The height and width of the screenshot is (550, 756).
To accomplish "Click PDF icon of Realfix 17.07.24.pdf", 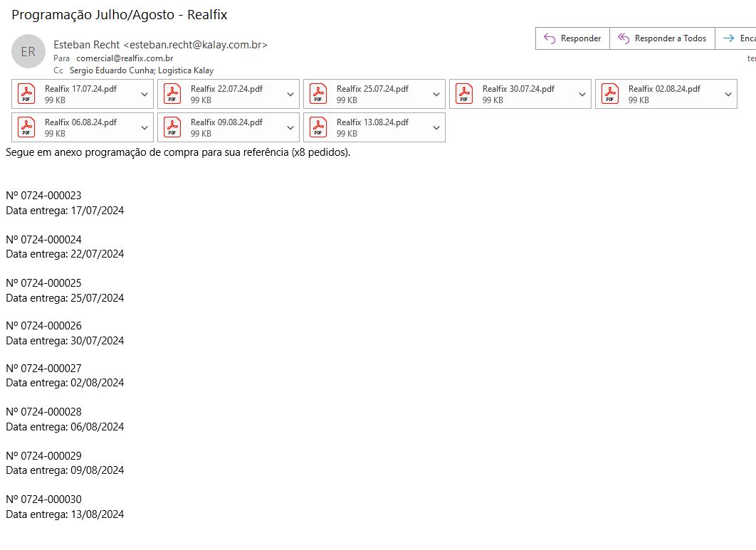I will coord(26,94).
